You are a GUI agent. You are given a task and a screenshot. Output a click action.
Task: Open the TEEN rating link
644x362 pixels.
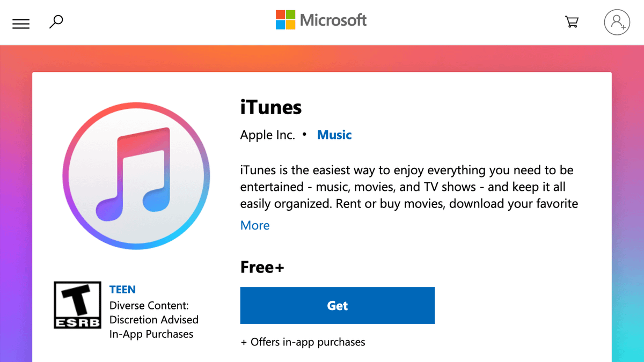pyautogui.click(x=122, y=290)
